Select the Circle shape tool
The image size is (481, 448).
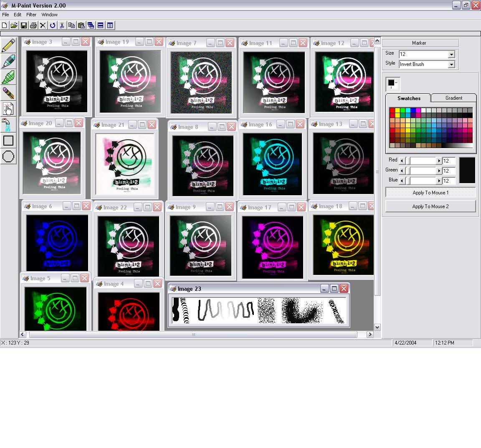tap(8, 156)
